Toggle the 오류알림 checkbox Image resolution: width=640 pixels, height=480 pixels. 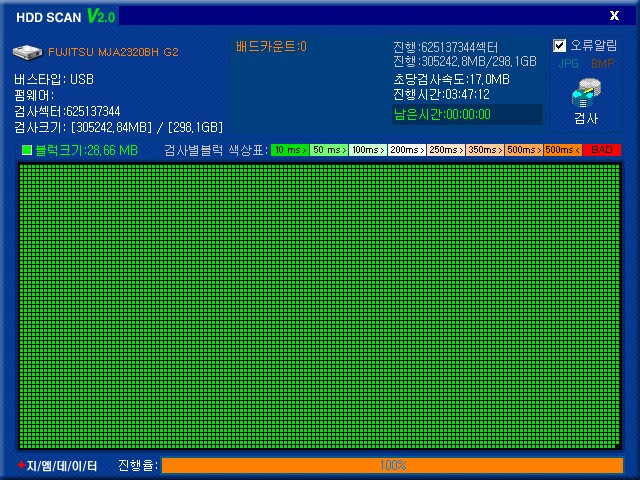point(559,45)
